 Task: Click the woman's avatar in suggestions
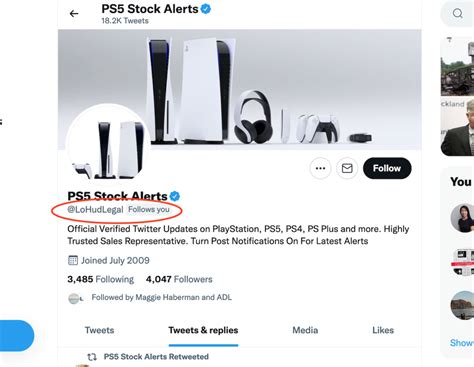tap(462, 218)
